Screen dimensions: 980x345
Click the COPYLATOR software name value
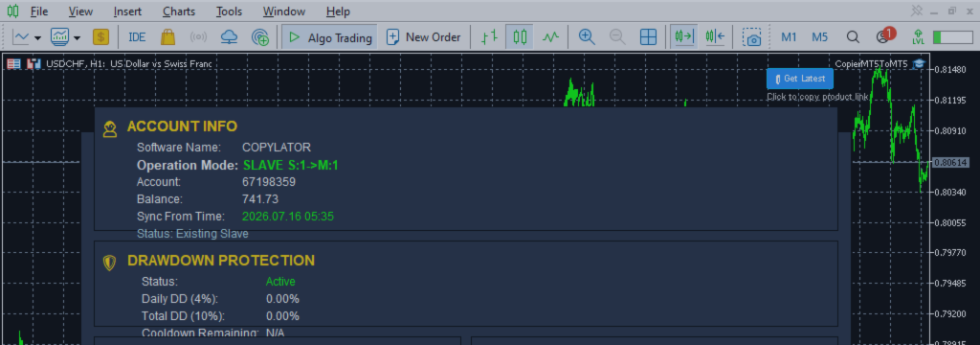point(277,148)
